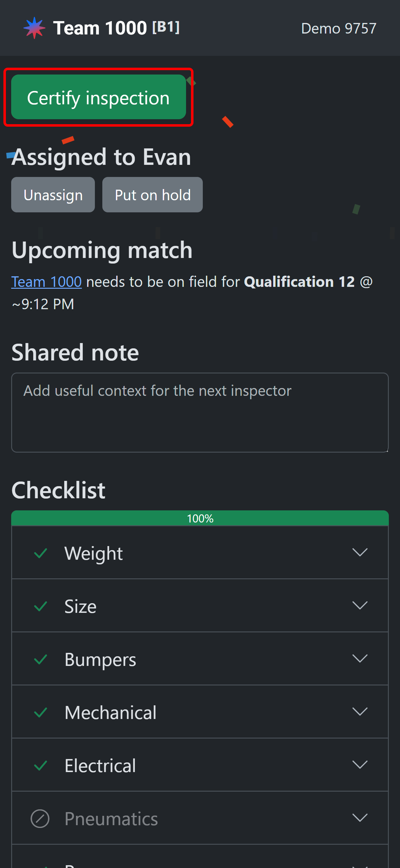This screenshot has width=400, height=868.
Task: Expand the Weight checklist section
Action: click(360, 553)
